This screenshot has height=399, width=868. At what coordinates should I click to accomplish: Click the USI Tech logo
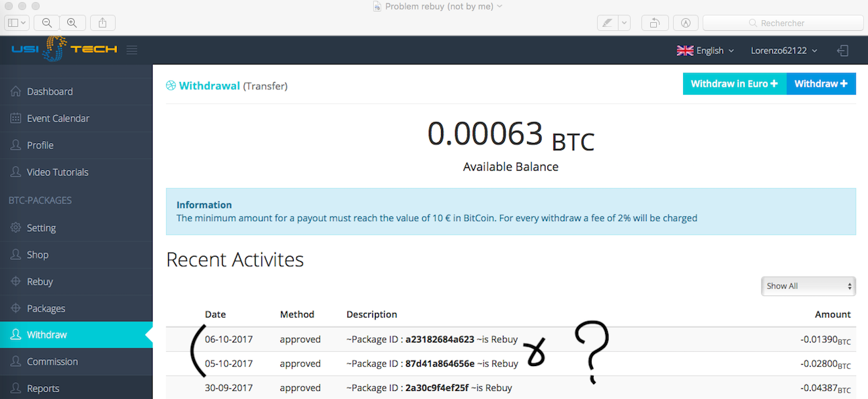coord(64,49)
